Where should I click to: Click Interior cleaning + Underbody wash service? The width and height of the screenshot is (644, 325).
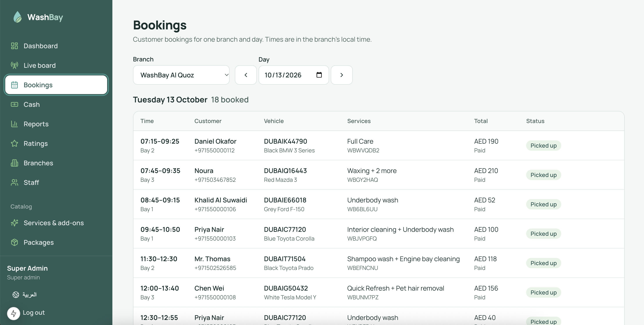pos(400,230)
